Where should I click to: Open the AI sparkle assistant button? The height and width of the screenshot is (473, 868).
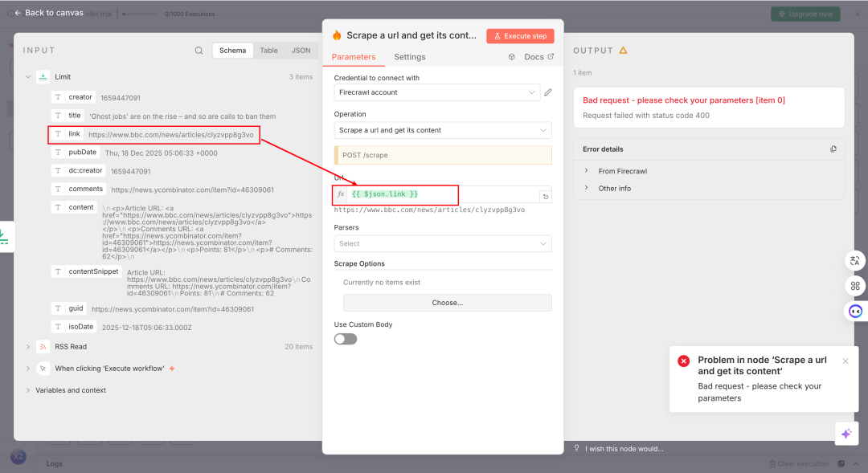(846, 433)
